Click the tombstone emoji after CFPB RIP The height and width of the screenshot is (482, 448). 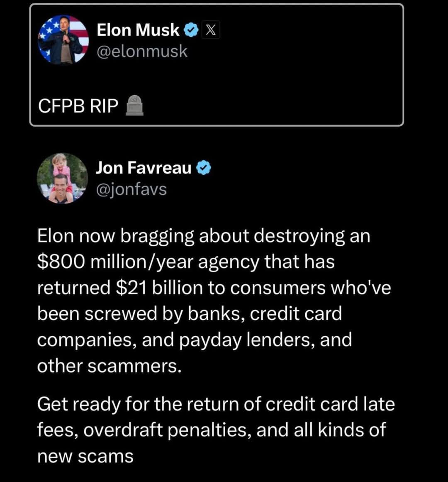tap(134, 105)
